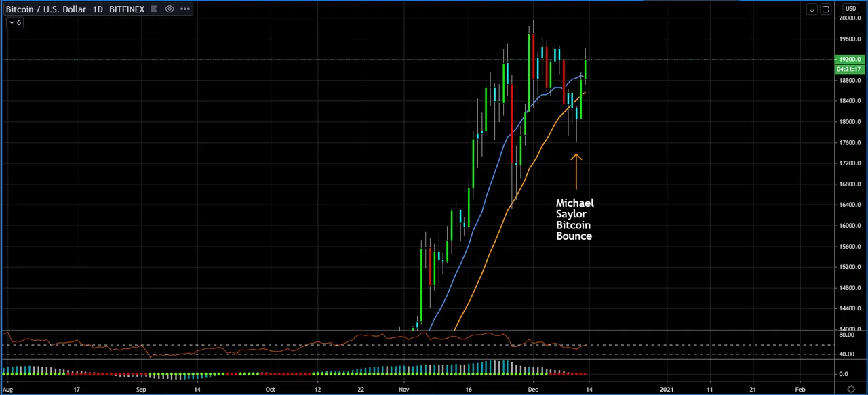Click the countdown timer 04:21:17
This screenshot has height=395, width=868.
point(850,69)
